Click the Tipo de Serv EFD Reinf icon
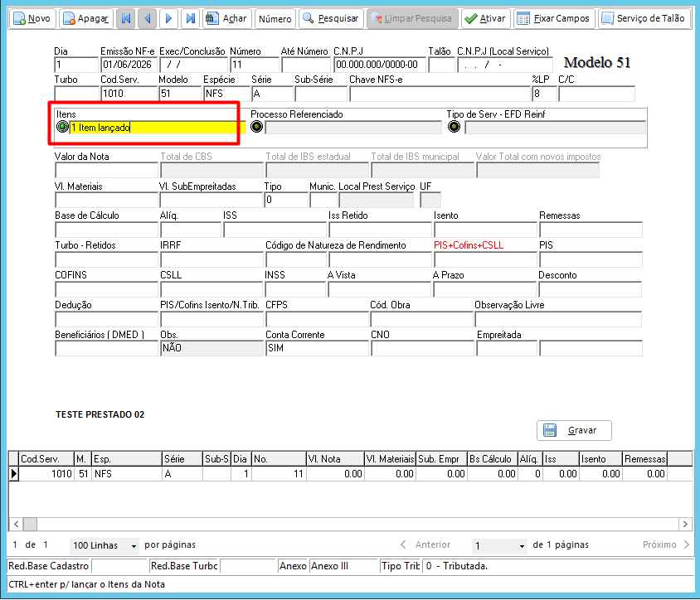Image resolution: width=700 pixels, height=600 pixels. pos(454,127)
